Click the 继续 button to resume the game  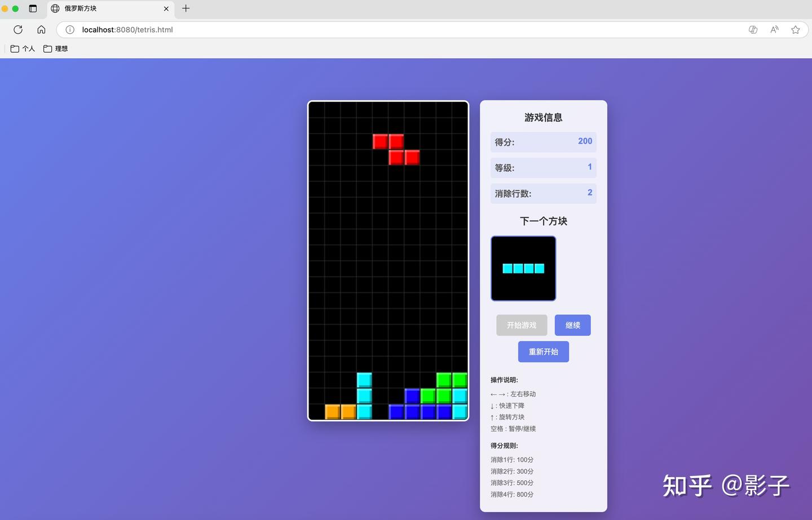click(572, 325)
